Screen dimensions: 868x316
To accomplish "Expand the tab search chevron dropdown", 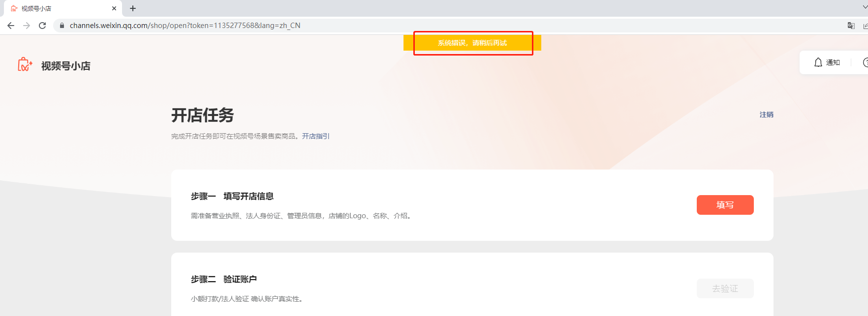I will [x=865, y=7].
